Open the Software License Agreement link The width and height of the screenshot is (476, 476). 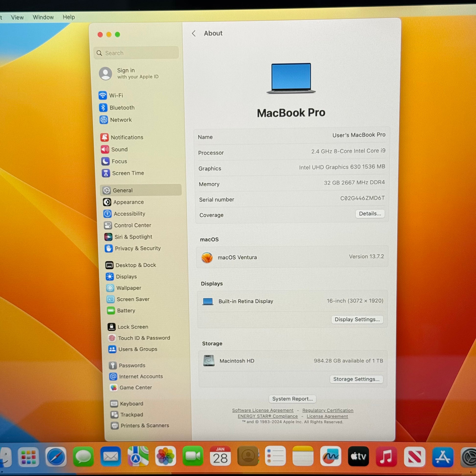263,410
